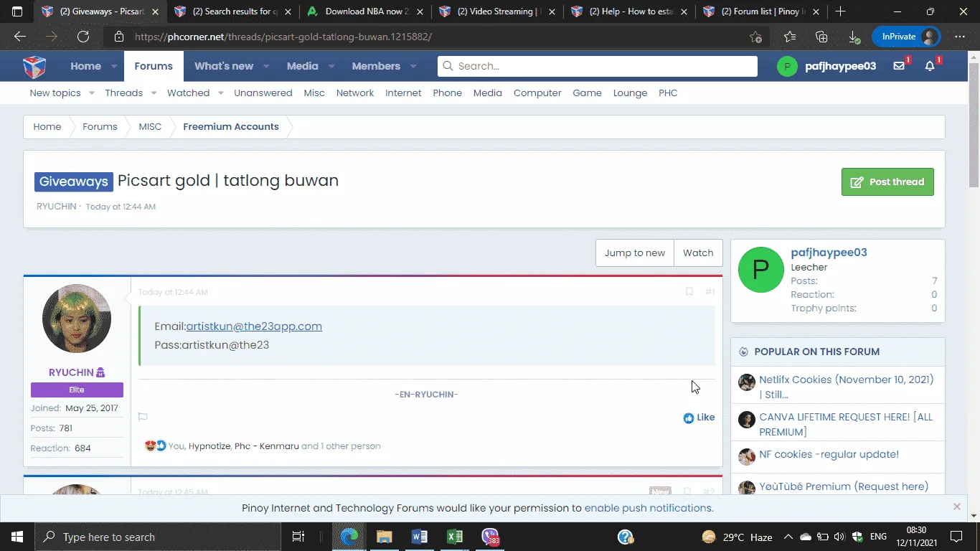Screen dimensions: 980x551
Task: Report post #1 using flag icon
Action: [x=143, y=417]
